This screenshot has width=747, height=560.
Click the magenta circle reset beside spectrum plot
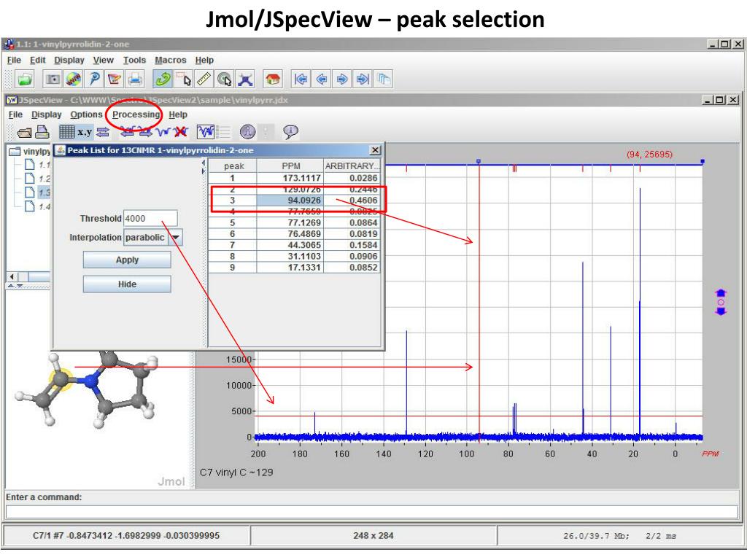coord(721,303)
